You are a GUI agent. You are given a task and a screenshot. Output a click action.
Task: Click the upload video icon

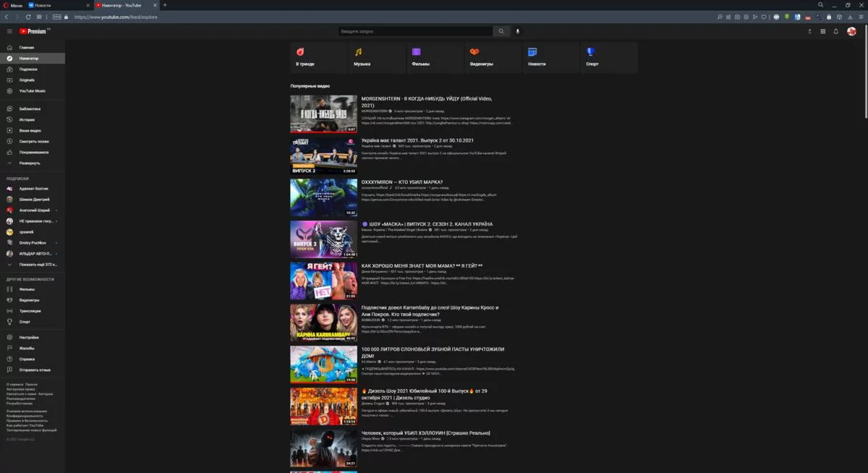pyautogui.click(x=809, y=31)
